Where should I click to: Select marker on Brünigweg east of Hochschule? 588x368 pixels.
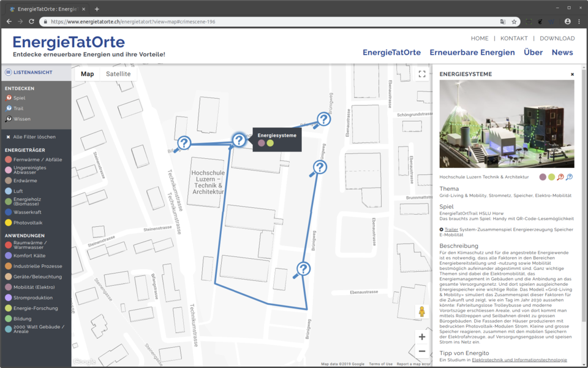point(320,167)
